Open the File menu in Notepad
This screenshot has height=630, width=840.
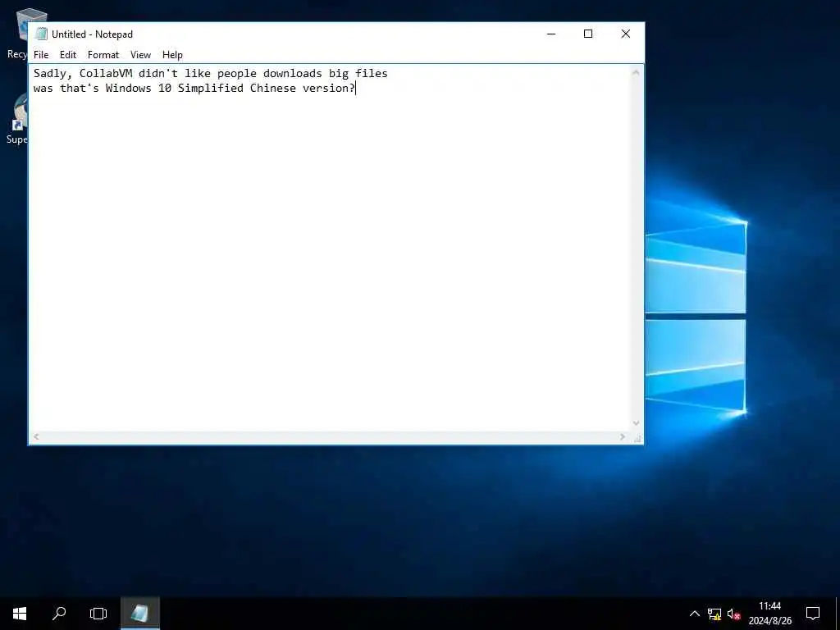(x=41, y=55)
